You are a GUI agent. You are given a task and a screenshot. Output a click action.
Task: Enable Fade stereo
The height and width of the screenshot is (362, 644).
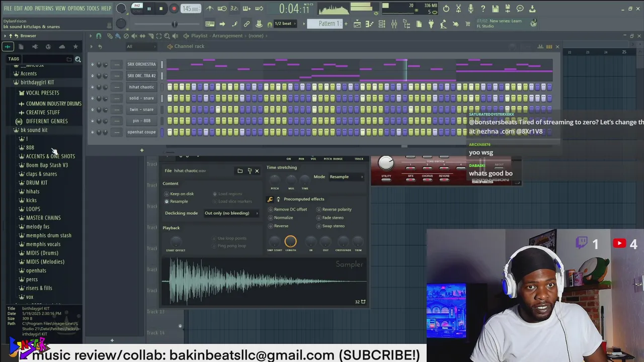tap(330, 218)
